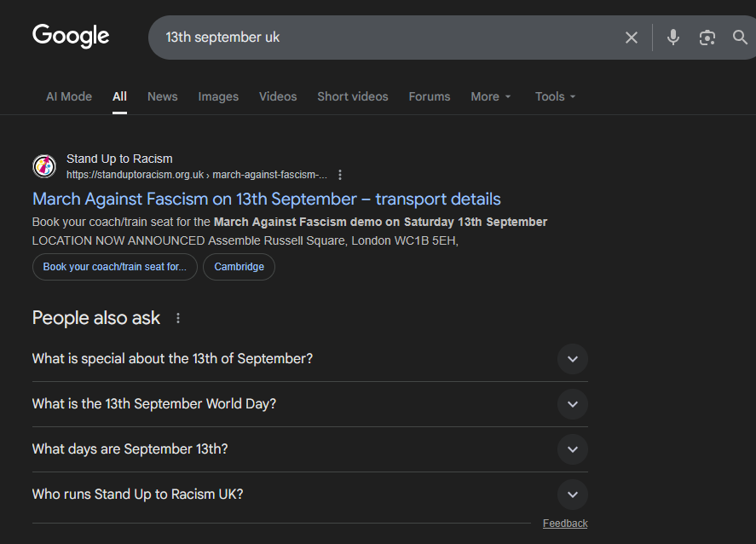Screen dimensions: 756x544
Task: Open People also ask options menu
Action: click(178, 318)
